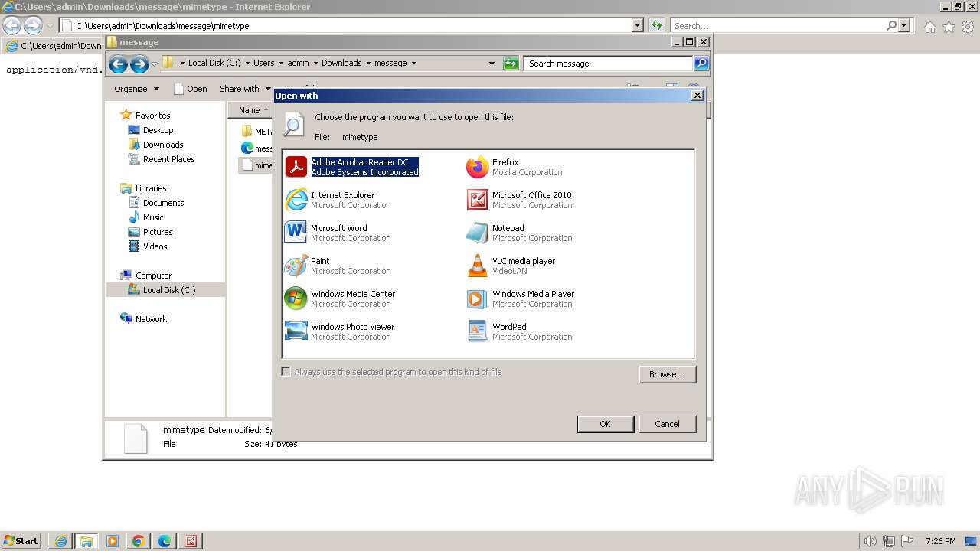The image size is (980, 551).
Task: Expand breadcrumb arrow after Downloads
Action: point(368,64)
